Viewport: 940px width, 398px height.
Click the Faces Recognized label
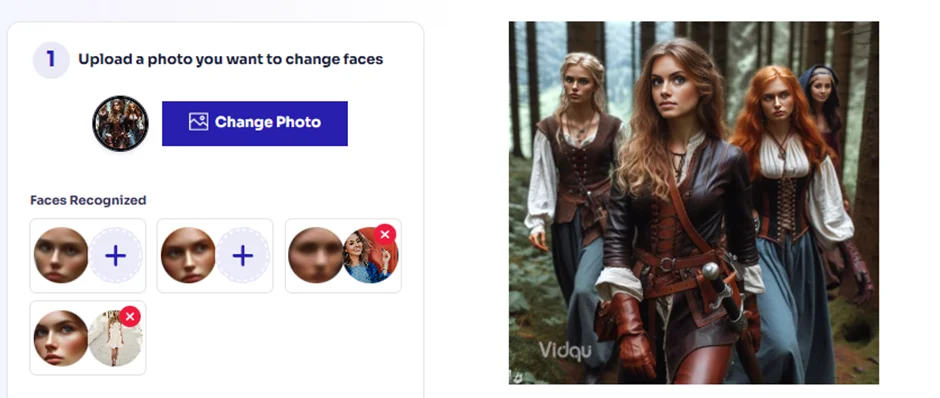(x=88, y=200)
